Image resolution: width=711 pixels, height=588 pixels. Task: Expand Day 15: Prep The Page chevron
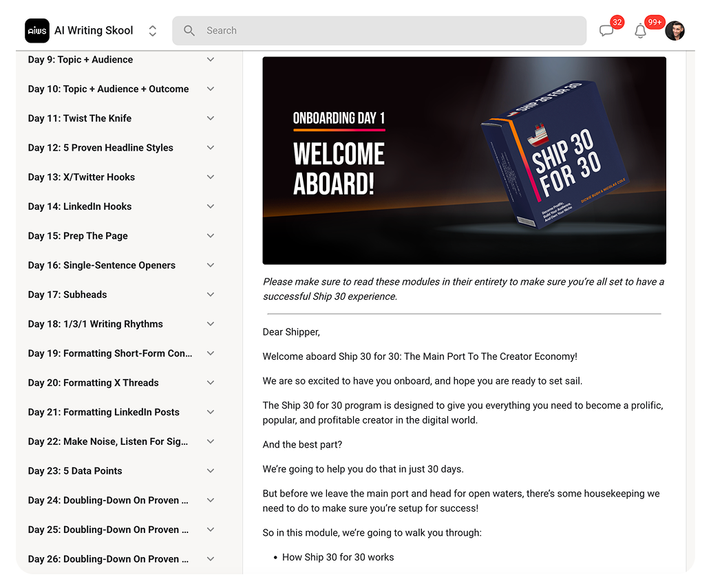click(x=211, y=236)
